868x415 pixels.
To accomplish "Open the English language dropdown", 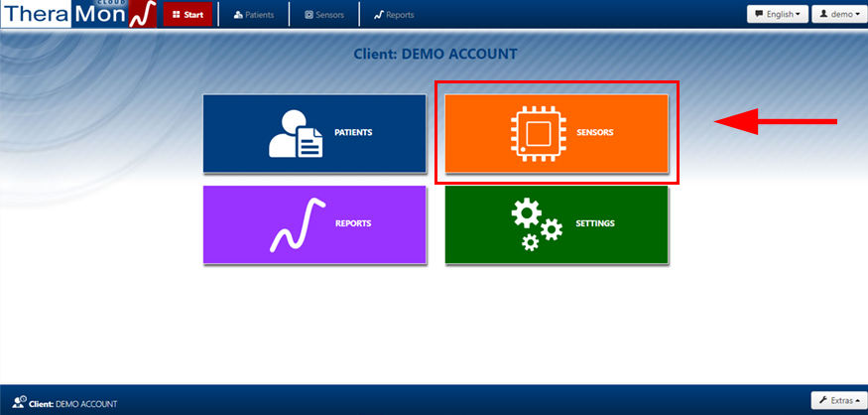I will point(777,15).
